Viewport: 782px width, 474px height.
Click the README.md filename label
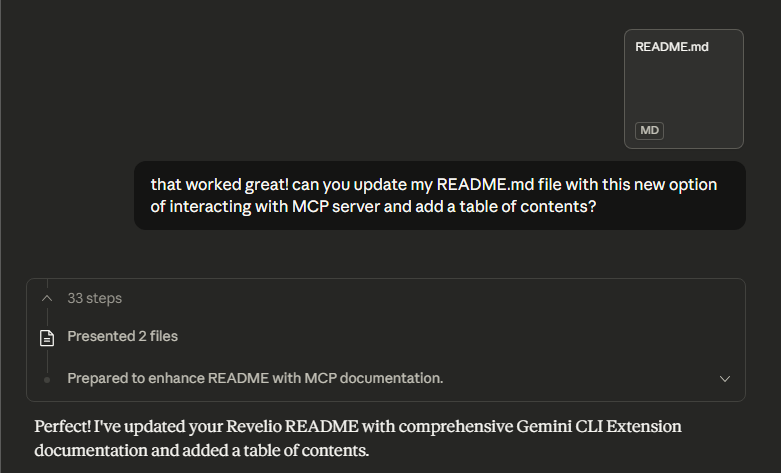point(672,46)
